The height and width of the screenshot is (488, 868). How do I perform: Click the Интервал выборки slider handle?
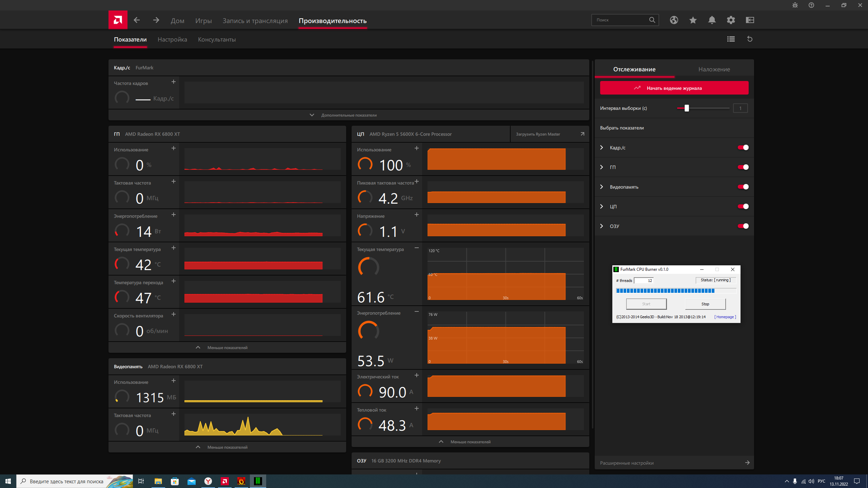tap(687, 108)
